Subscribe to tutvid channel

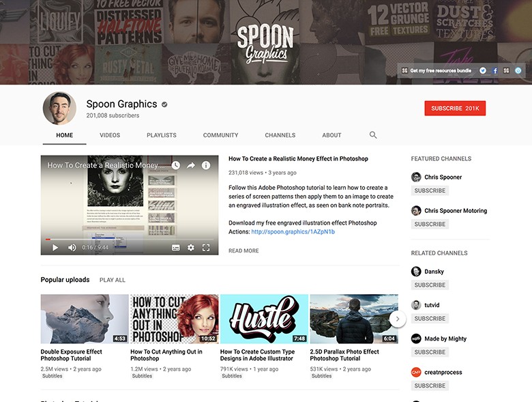430,319
